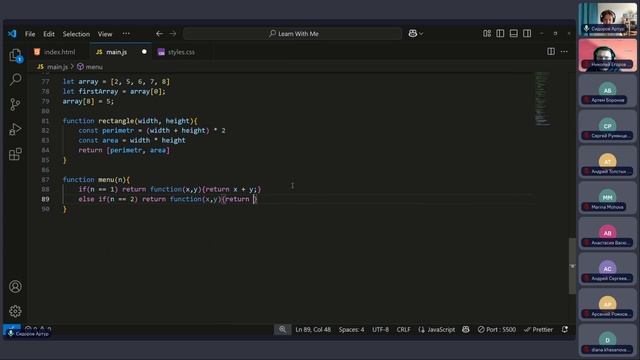This screenshot has width=640, height=360.
Task: Select the Marina Mohova participant tile
Action: tap(607, 198)
